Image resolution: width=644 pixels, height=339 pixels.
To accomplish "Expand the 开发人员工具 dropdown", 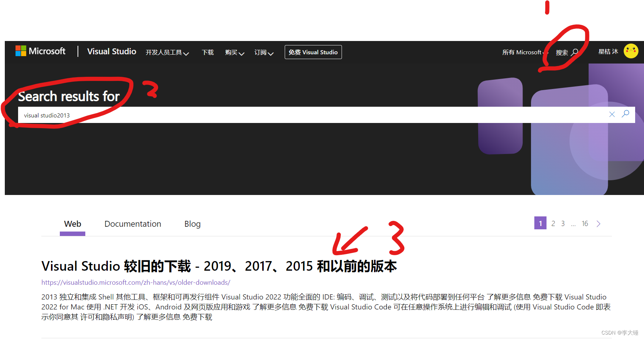I will [x=167, y=52].
